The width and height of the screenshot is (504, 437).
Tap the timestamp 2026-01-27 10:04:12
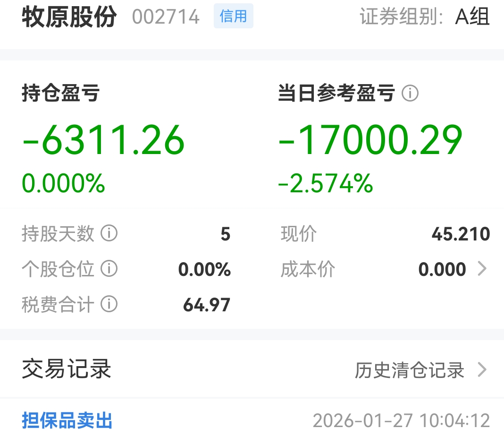402,420
